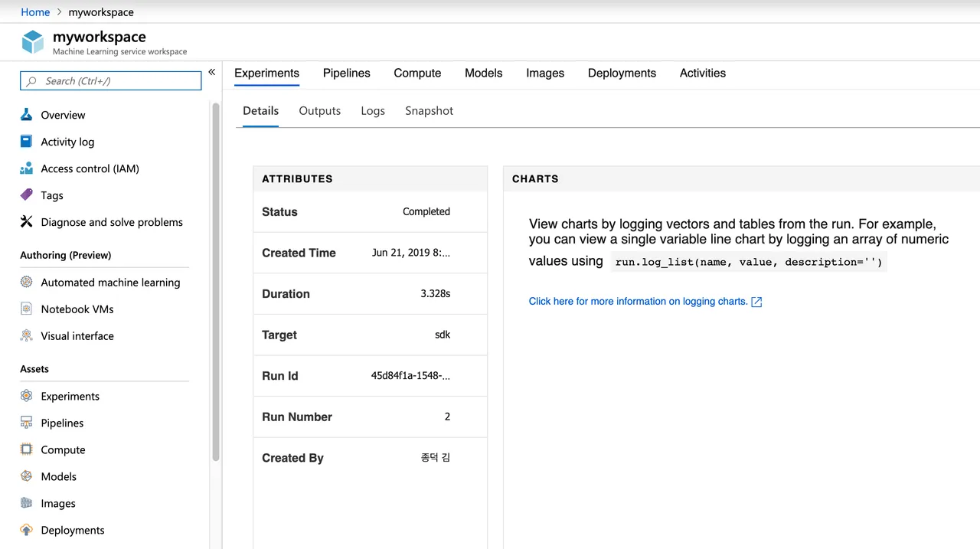The height and width of the screenshot is (549, 980).
Task: Click the Run Id value 45d84f1a-1548
Action: coord(410,375)
